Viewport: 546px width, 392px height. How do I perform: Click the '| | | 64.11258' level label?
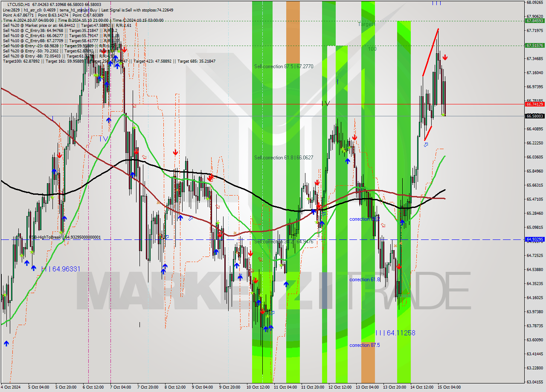click(395, 333)
